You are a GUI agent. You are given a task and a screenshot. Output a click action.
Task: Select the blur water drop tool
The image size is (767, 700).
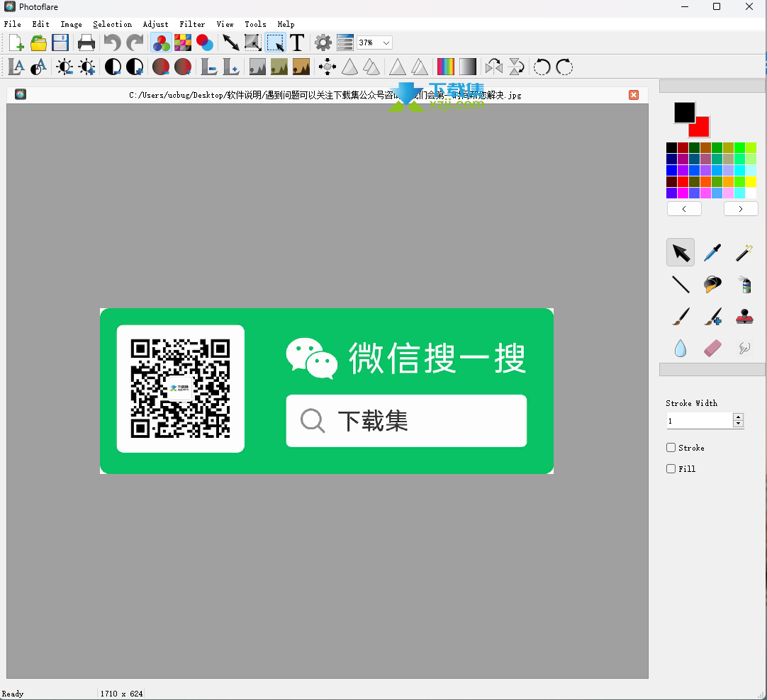(681, 348)
